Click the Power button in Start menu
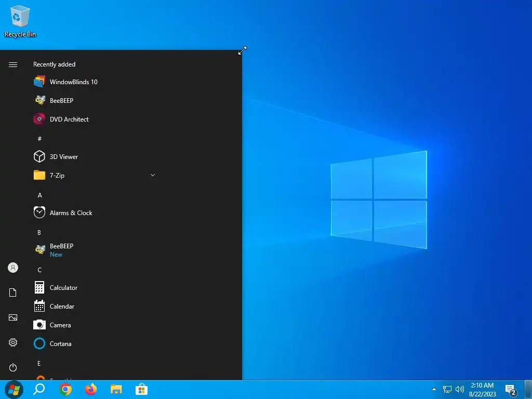The height and width of the screenshot is (399, 532). click(13, 367)
